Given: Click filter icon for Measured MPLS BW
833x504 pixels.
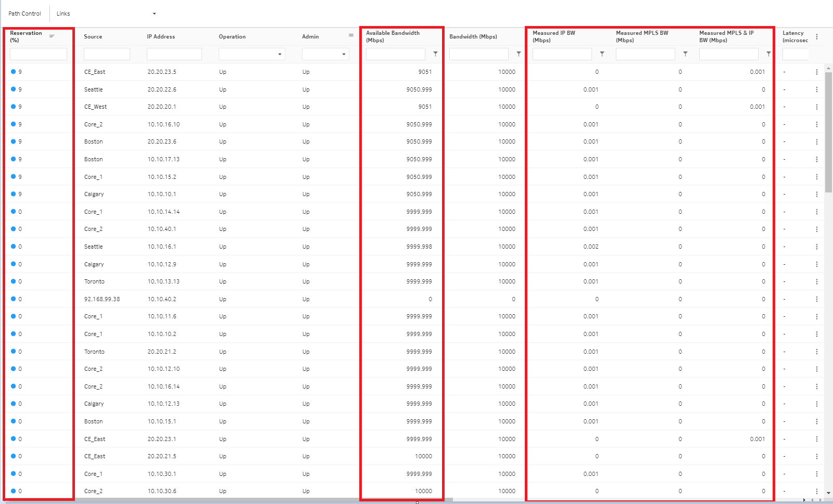Looking at the screenshot, I should [x=685, y=54].
